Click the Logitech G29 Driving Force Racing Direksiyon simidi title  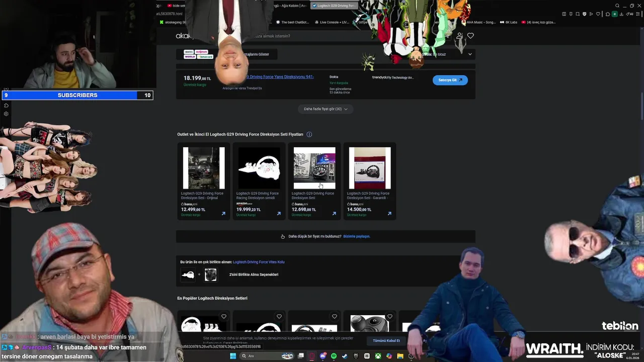[258, 196]
